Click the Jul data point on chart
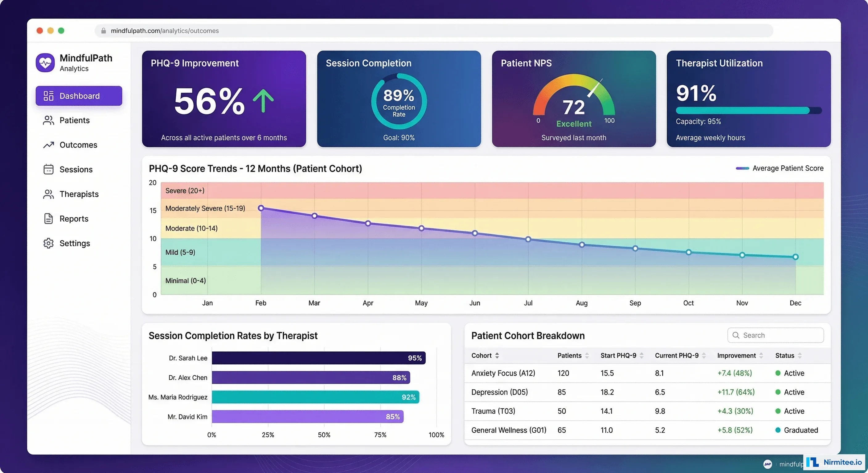The width and height of the screenshot is (868, 473). tap(528, 239)
